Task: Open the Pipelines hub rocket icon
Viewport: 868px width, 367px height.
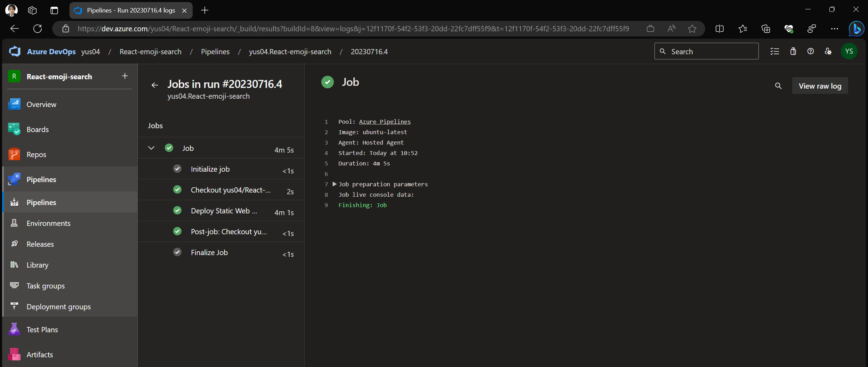Action: click(14, 179)
